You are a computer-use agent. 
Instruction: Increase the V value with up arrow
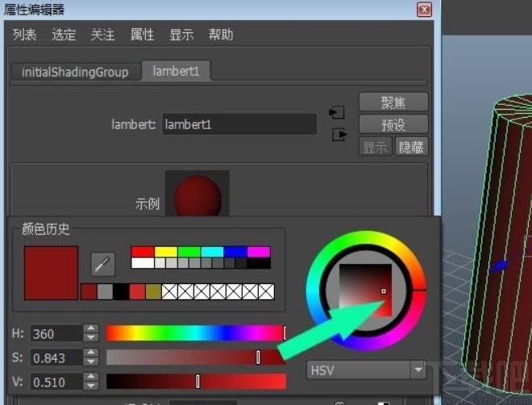tap(90, 377)
